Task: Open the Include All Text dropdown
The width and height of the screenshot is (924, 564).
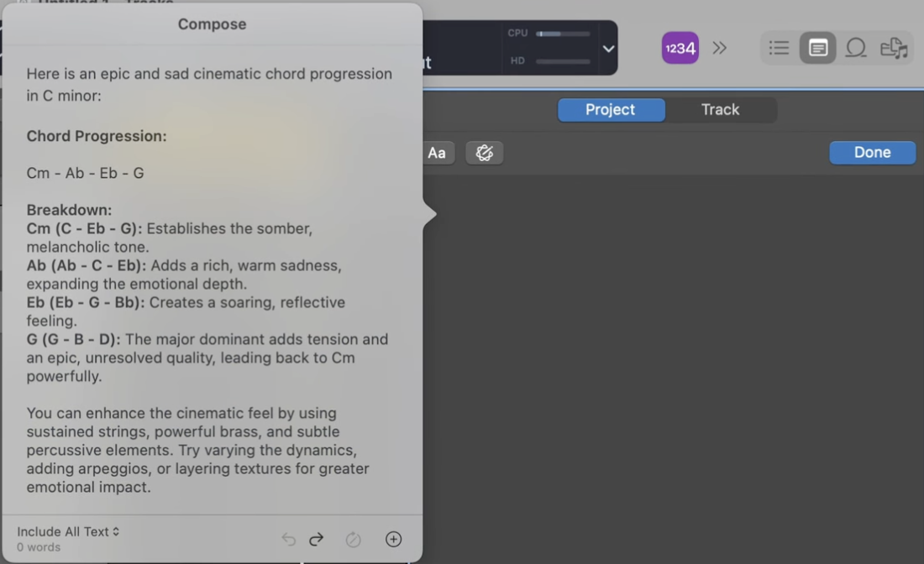Action: coord(68,531)
